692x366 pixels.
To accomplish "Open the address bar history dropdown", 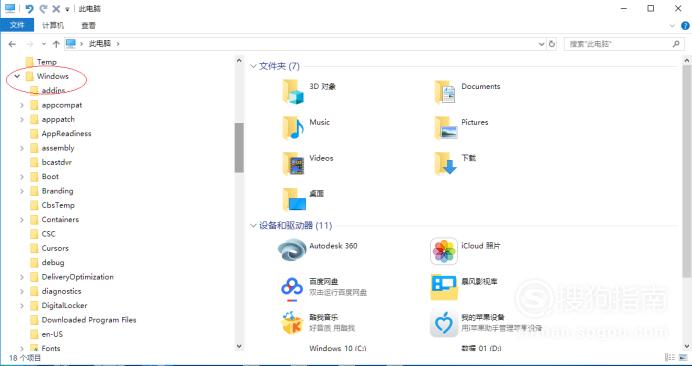I will click(x=542, y=44).
